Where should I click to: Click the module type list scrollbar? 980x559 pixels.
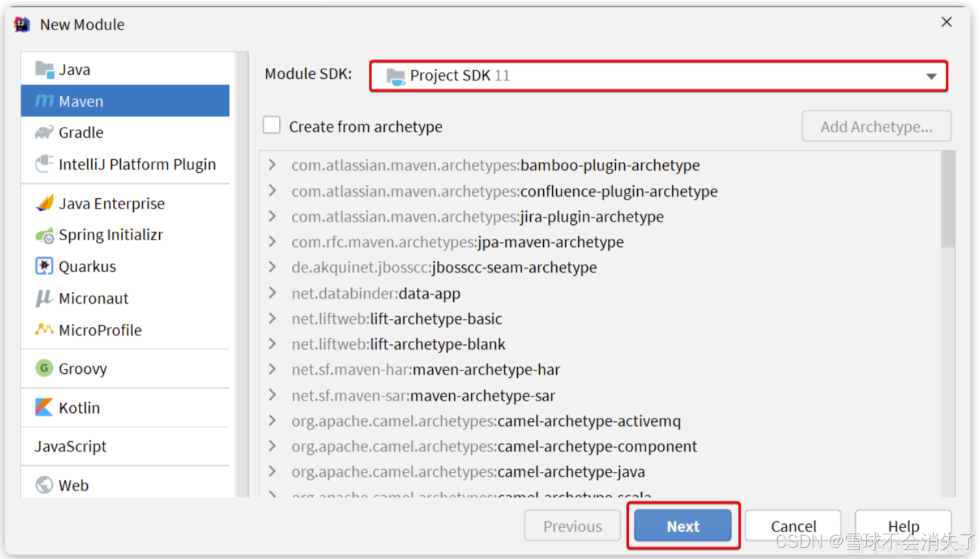point(241,274)
